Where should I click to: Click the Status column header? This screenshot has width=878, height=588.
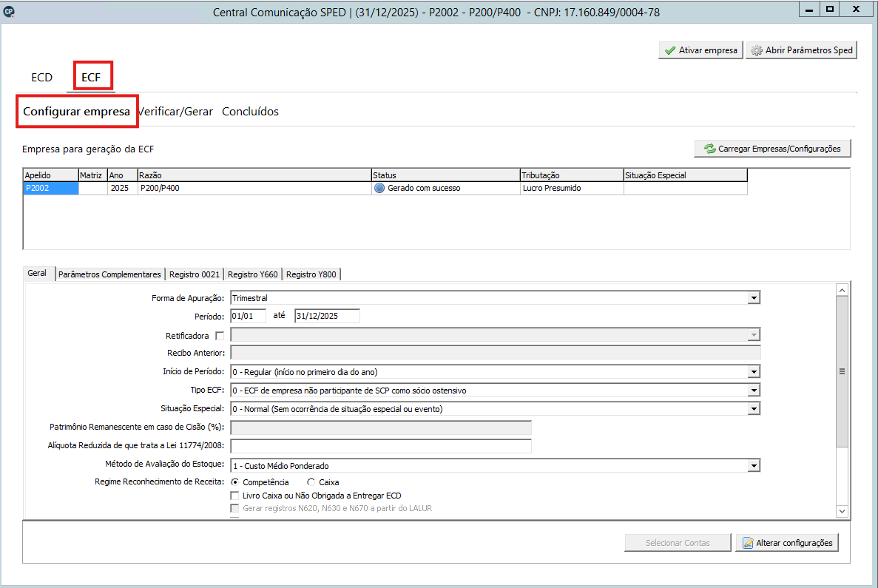click(446, 175)
